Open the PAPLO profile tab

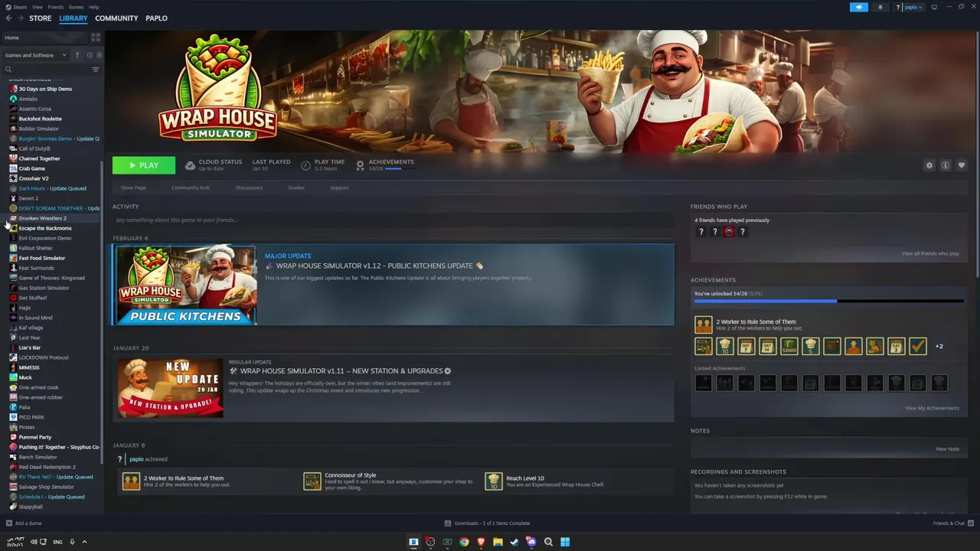click(x=156, y=18)
